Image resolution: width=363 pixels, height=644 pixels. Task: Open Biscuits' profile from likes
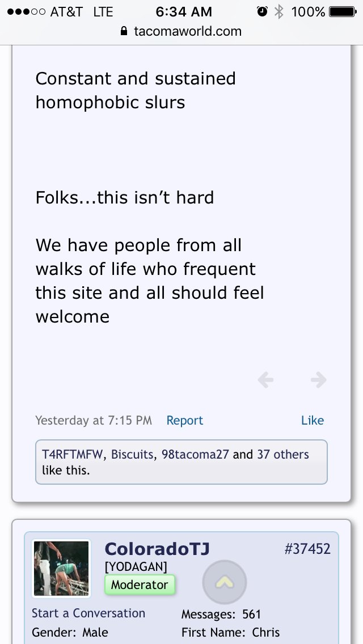[133, 455]
